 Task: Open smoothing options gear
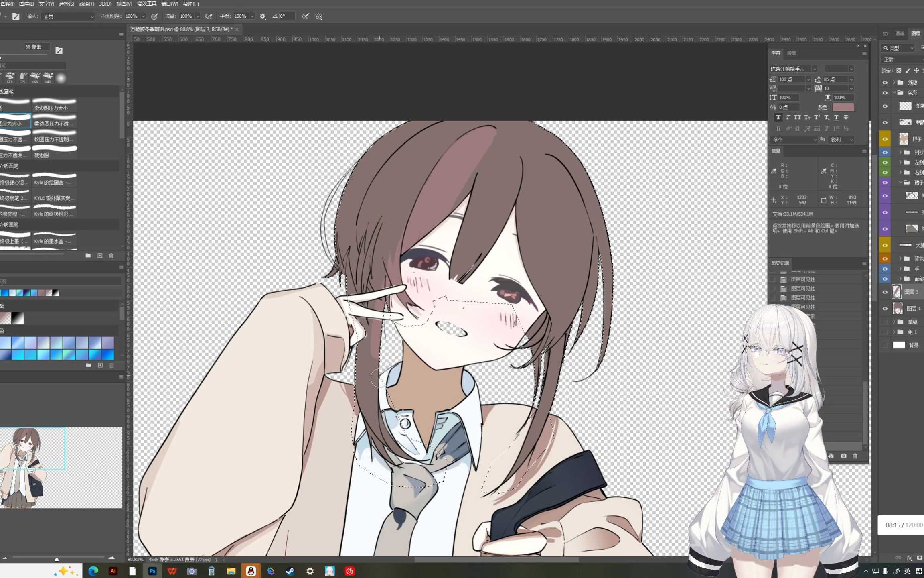click(x=263, y=16)
